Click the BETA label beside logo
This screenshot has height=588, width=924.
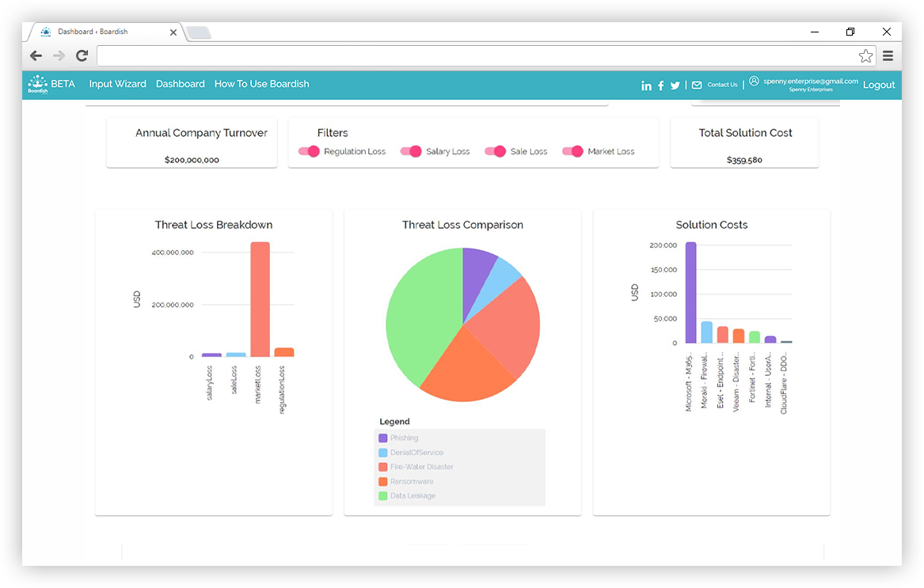[63, 84]
